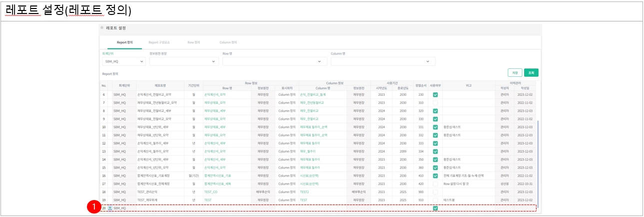Screen dimensions: 644x217
Task: Open the Row 명 filter dropdown
Action: pyautogui.click(x=274, y=61)
